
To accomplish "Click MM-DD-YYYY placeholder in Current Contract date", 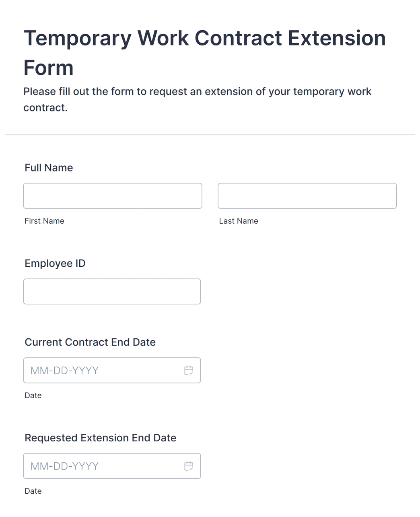I will tap(65, 371).
